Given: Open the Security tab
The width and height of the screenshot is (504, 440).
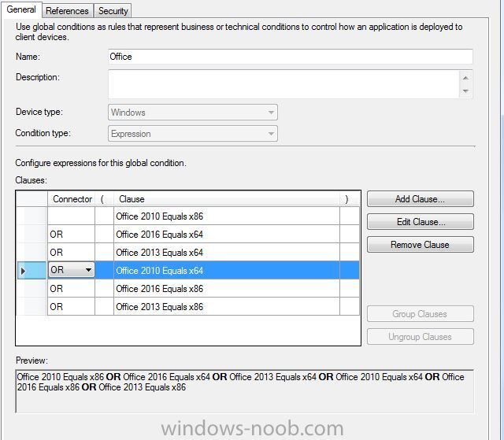Looking at the screenshot, I should [x=113, y=11].
